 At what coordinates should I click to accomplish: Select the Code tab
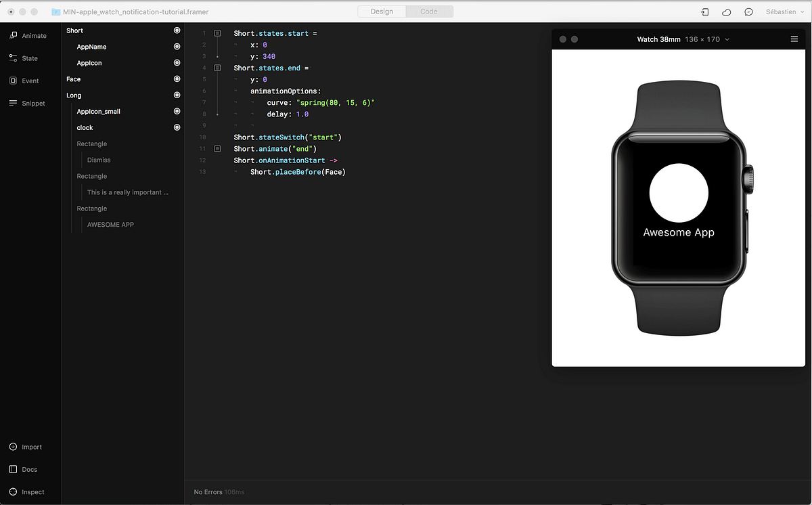[x=429, y=11]
